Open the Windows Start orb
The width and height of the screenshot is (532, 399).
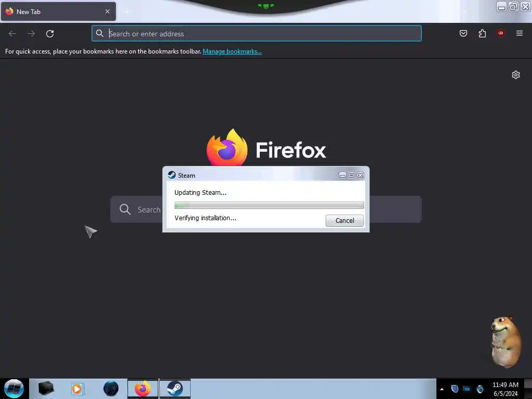(x=14, y=389)
